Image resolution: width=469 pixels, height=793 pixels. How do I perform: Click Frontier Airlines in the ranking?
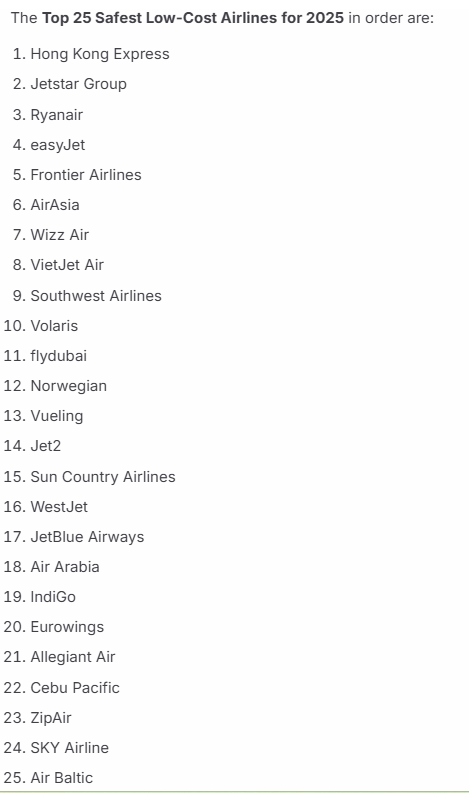point(86,175)
